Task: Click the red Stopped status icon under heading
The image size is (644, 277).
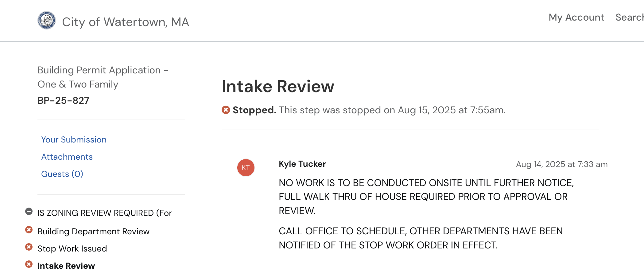Action: pos(226,110)
